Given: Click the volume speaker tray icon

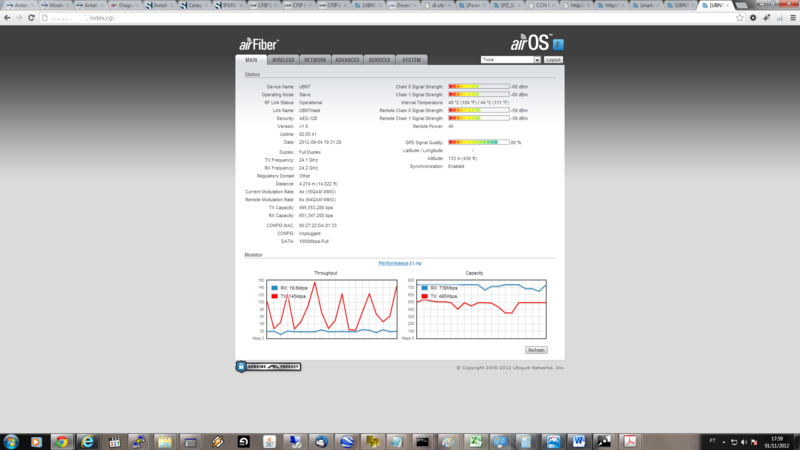Looking at the screenshot, I should (x=744, y=442).
